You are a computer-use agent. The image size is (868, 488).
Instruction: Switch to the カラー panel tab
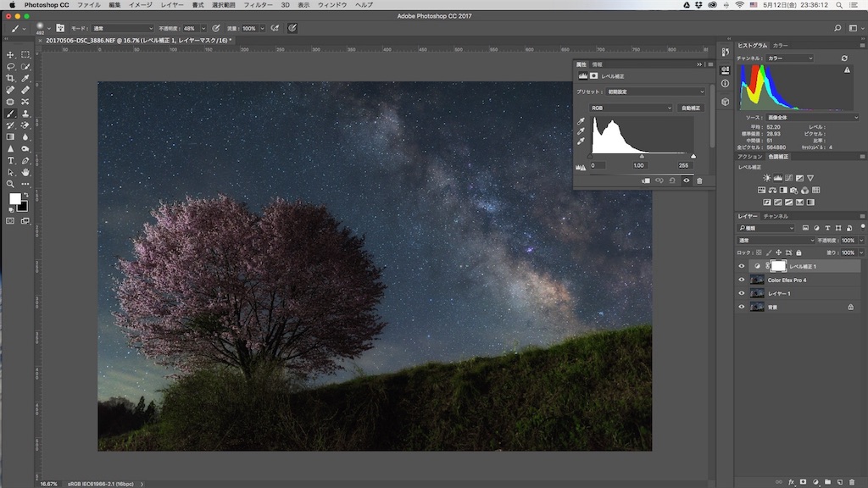coord(780,46)
